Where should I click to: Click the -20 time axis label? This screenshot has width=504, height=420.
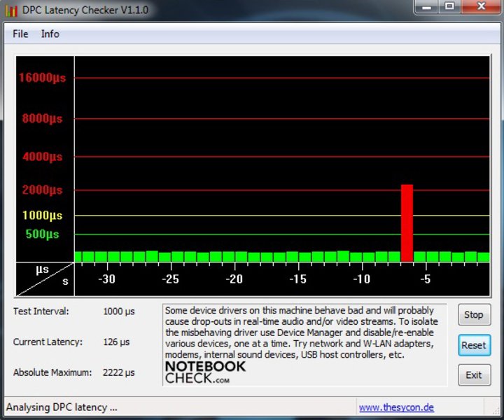[234, 279]
